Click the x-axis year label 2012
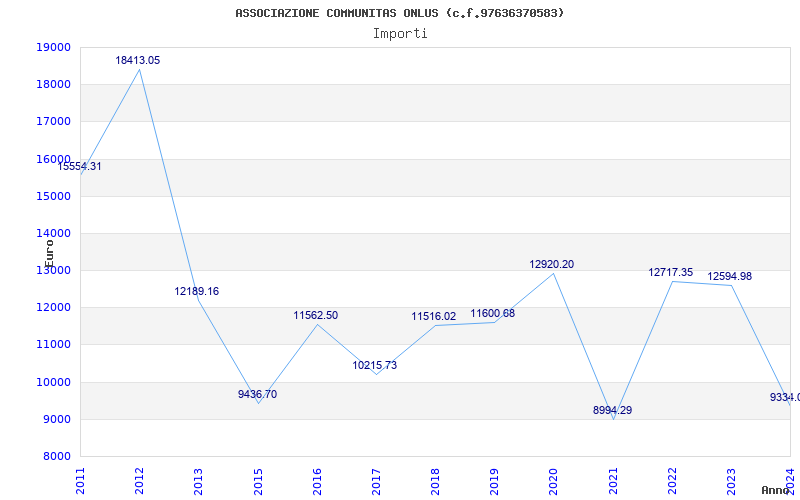This screenshot has width=800, height=500. [139, 481]
